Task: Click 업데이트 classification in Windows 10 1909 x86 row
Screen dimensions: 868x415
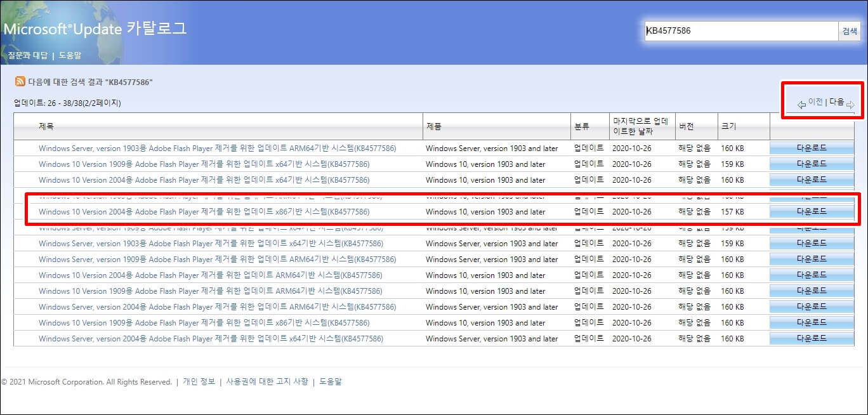Action: click(x=589, y=322)
